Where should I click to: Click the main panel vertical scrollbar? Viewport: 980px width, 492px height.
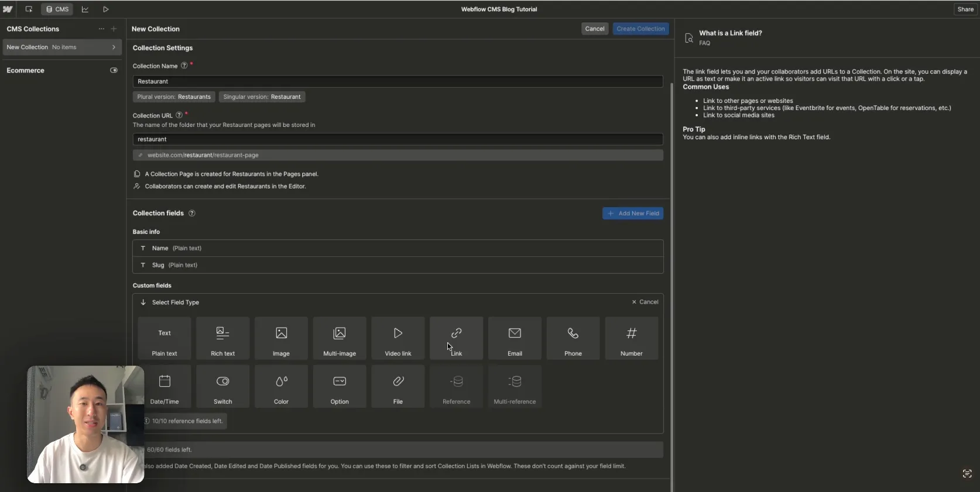(x=671, y=287)
